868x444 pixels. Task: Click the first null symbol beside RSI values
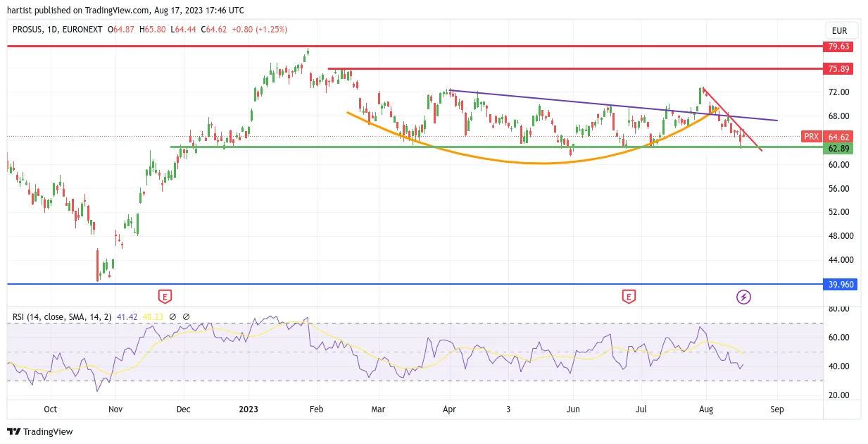pyautogui.click(x=173, y=317)
